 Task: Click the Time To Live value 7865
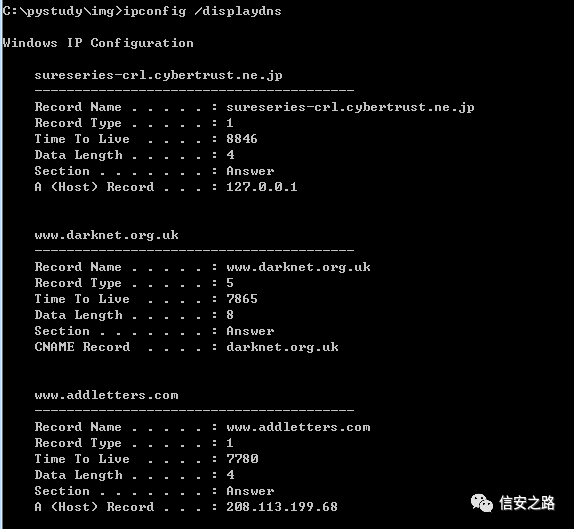pos(242,299)
